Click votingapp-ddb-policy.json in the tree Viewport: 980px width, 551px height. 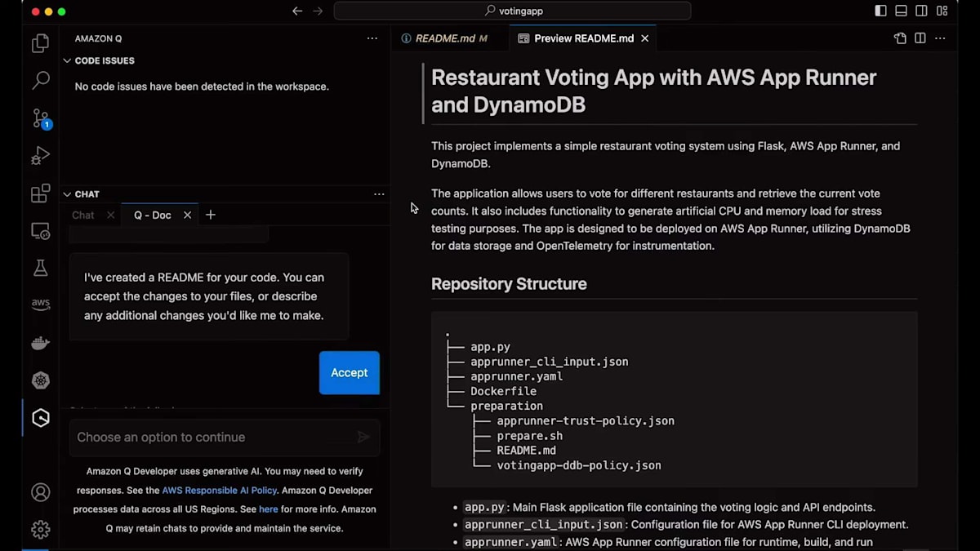[579, 465]
